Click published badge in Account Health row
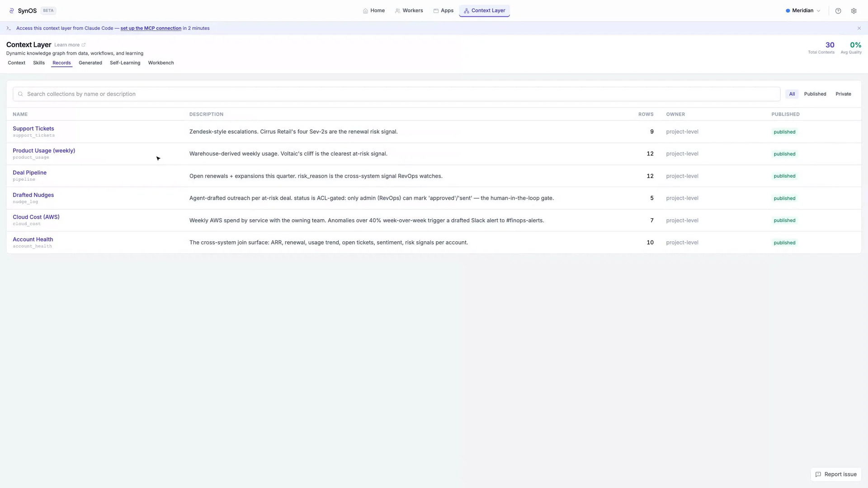 (784, 243)
